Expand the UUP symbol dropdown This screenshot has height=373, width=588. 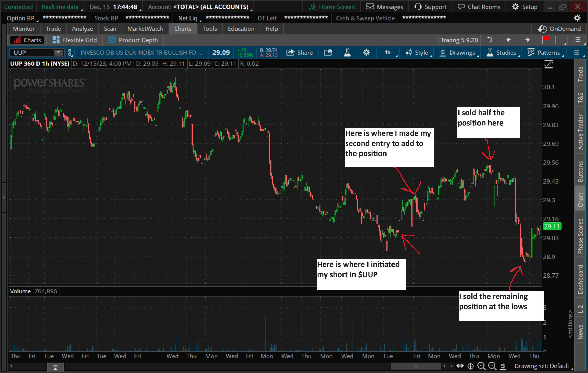click(x=59, y=53)
